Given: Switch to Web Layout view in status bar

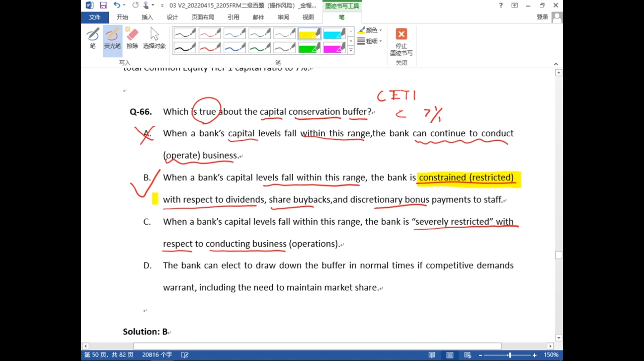Looking at the screenshot, I should point(468,355).
